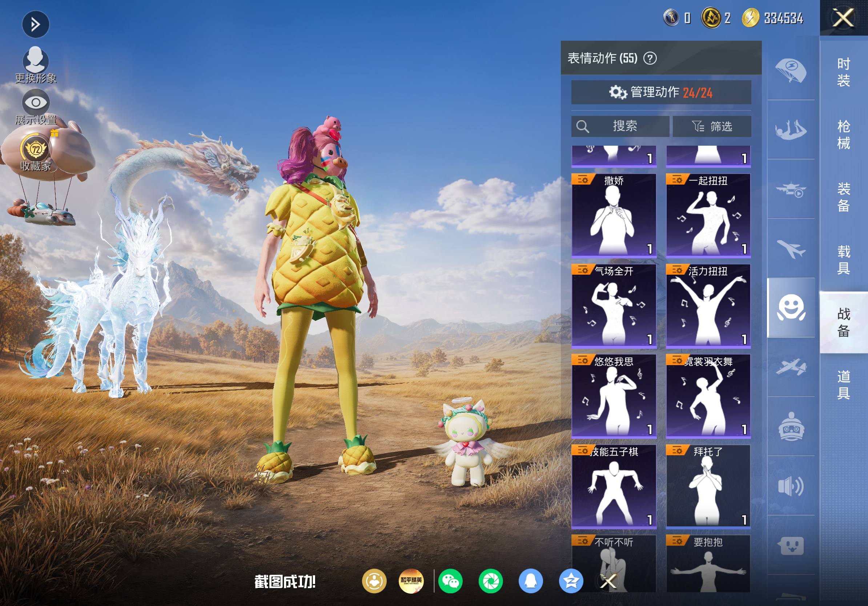The height and width of the screenshot is (606, 868).
Task: Toggle 展示设置 eye display settings
Action: pyautogui.click(x=36, y=107)
